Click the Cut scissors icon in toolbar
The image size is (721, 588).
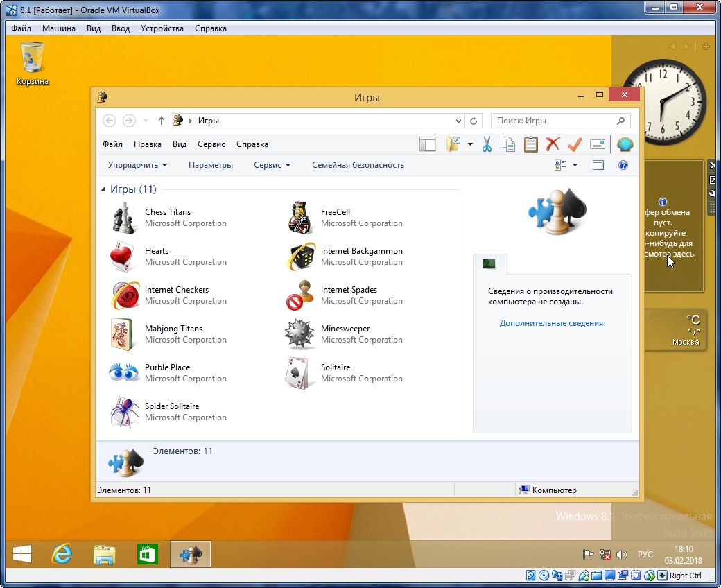[487, 144]
